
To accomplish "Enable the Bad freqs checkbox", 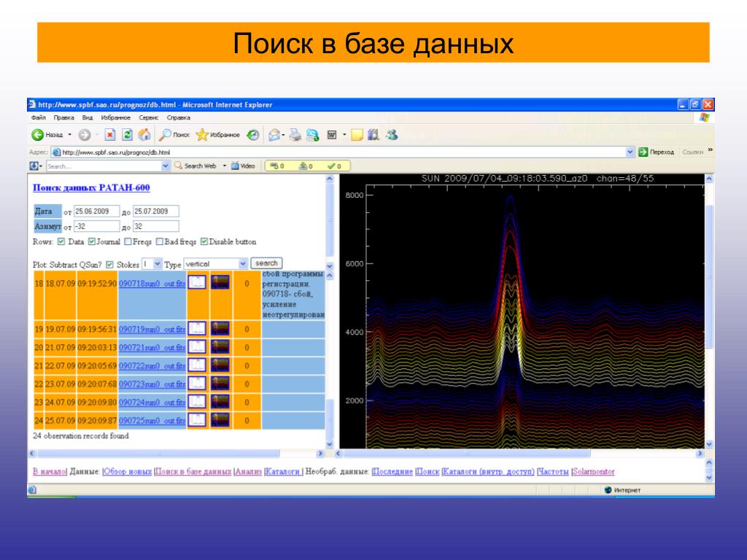I will (160, 241).
